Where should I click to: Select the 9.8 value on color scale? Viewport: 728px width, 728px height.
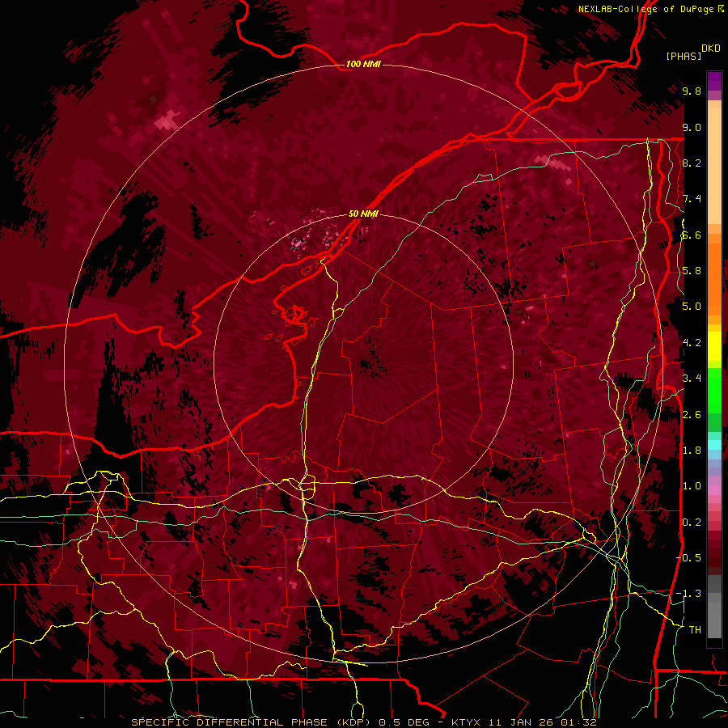coord(692,91)
